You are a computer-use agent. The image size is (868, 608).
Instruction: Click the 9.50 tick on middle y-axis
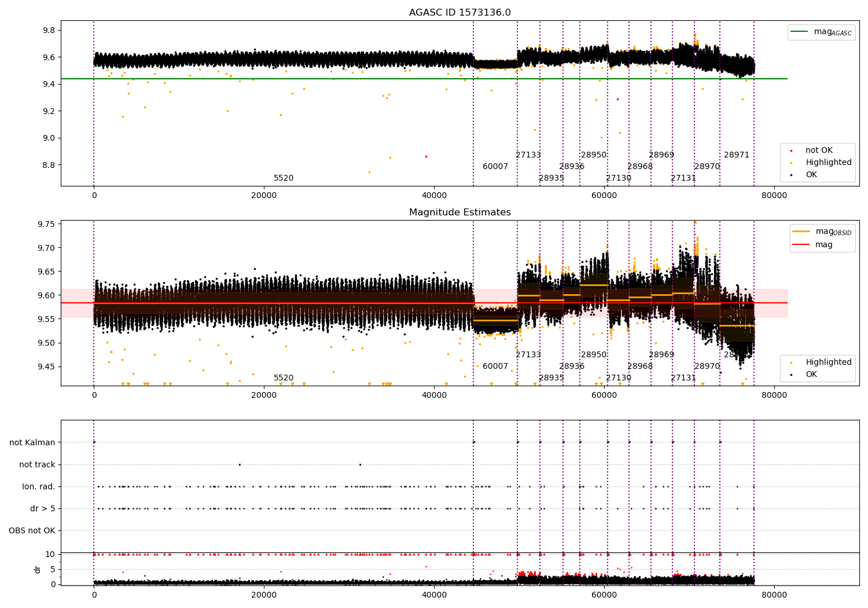[x=47, y=343]
